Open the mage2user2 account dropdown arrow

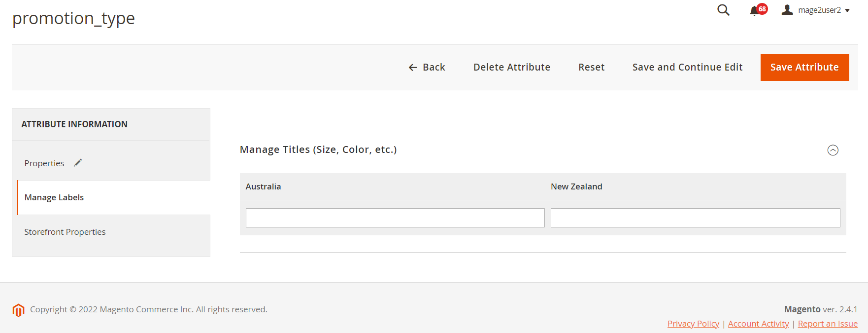[847, 10]
